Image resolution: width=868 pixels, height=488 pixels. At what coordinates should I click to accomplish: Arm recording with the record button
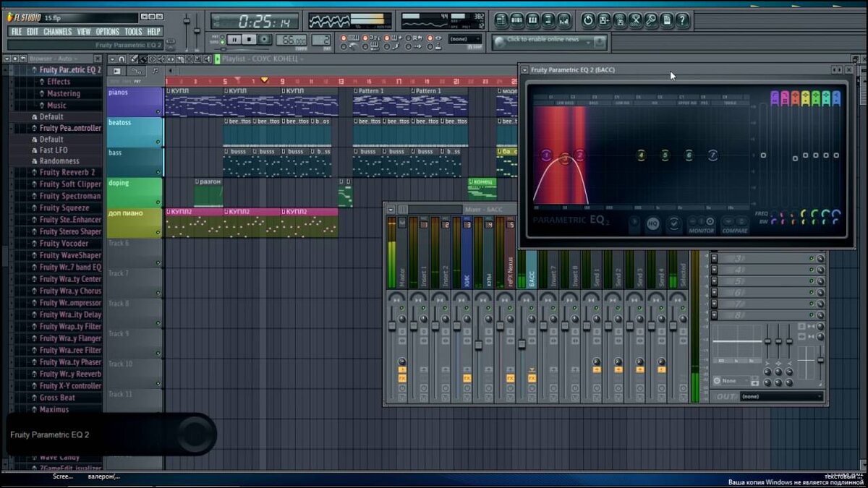(265, 40)
